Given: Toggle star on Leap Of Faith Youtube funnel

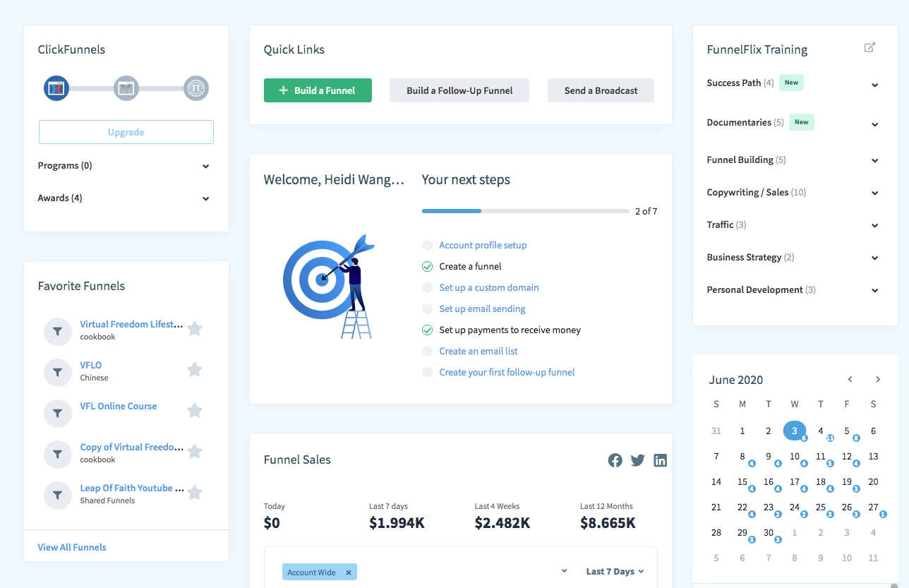Looking at the screenshot, I should pyautogui.click(x=195, y=493).
